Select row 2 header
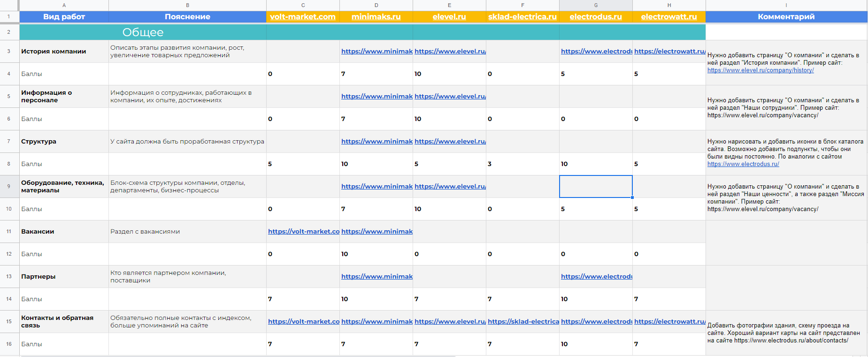Screen dimensions: 868x357 (x=9, y=32)
